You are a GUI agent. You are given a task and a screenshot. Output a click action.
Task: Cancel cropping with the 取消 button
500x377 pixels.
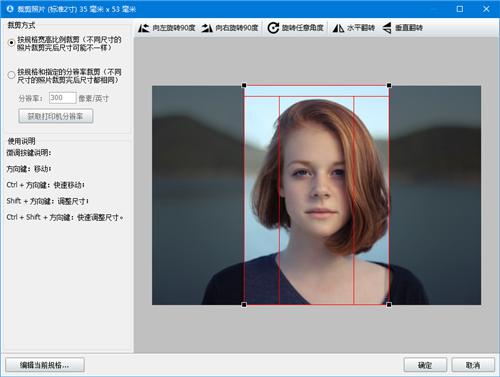point(473,365)
